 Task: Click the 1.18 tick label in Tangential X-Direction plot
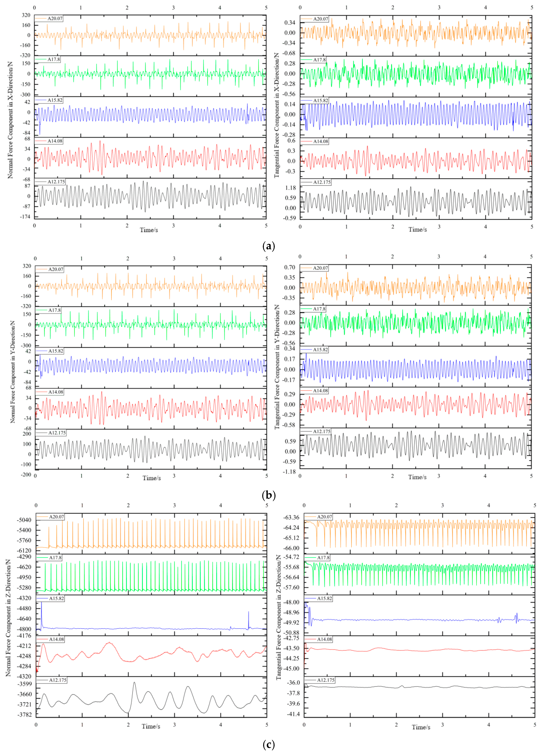(290, 188)
